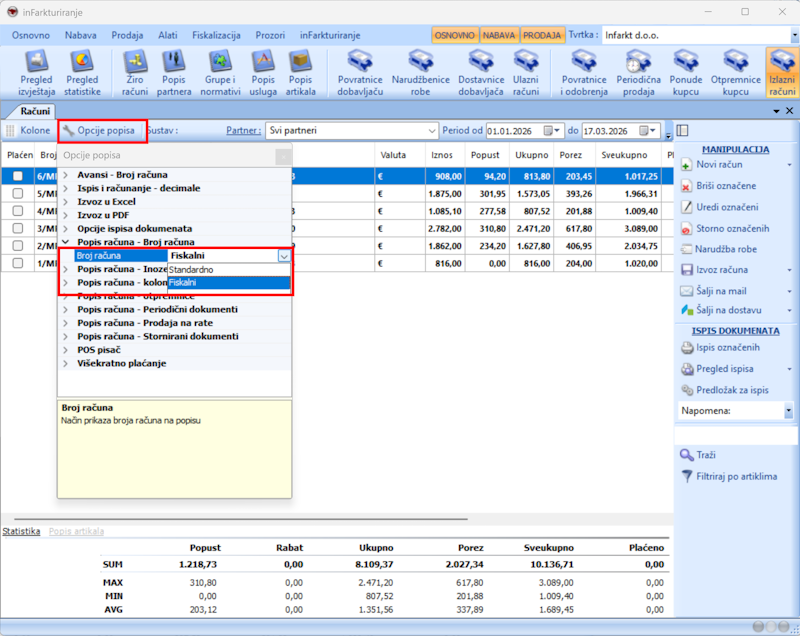Switch to the Popis artikala tab
The height and width of the screenshot is (636, 800).
click(x=76, y=531)
